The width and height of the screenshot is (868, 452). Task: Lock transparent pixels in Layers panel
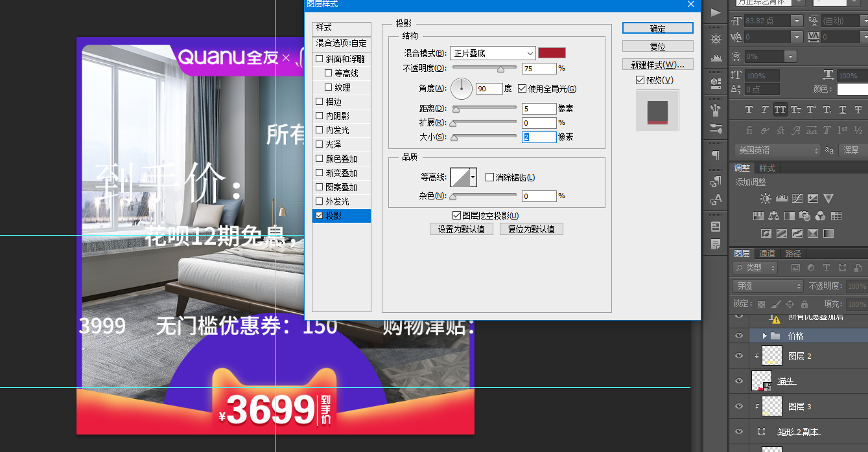[x=761, y=304]
